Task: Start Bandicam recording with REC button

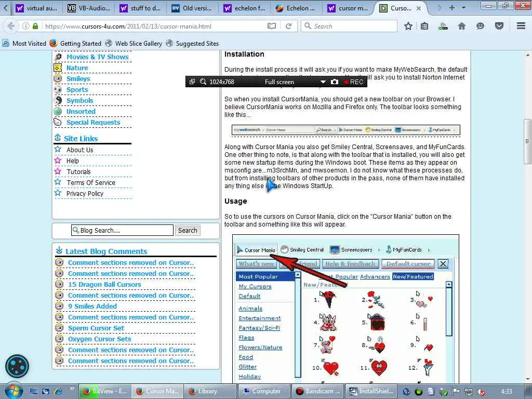Action: pos(353,82)
